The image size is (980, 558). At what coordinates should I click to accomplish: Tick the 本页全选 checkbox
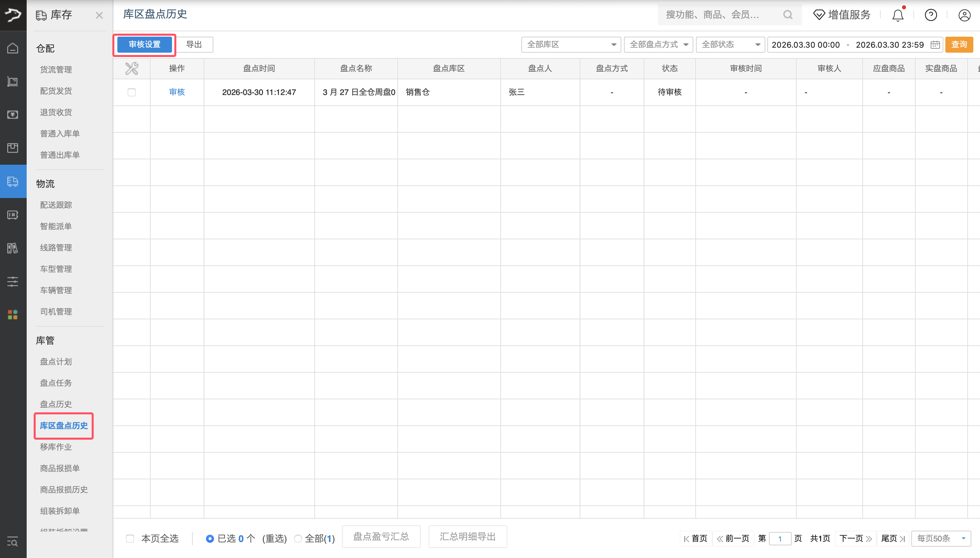coord(130,538)
